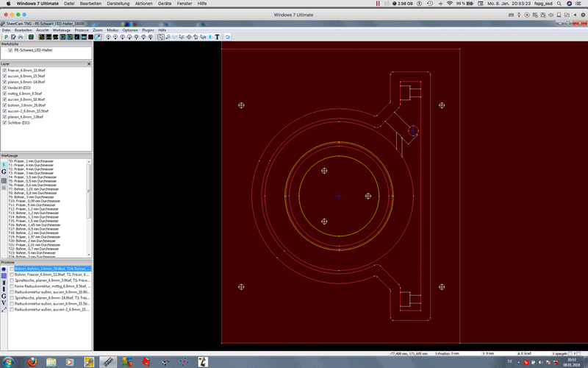Enable the Keine Radiuskorrektur process checkbox
This screenshot has height=368, width=588.
pyautogui.click(x=12, y=286)
